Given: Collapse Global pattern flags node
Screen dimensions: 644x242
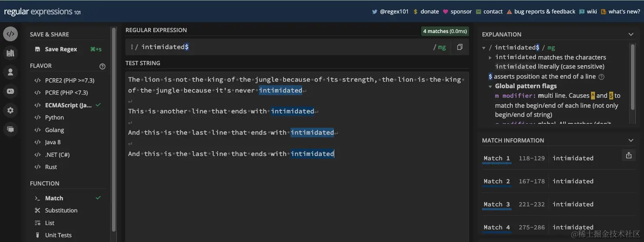Looking at the screenshot, I should click(490, 86).
